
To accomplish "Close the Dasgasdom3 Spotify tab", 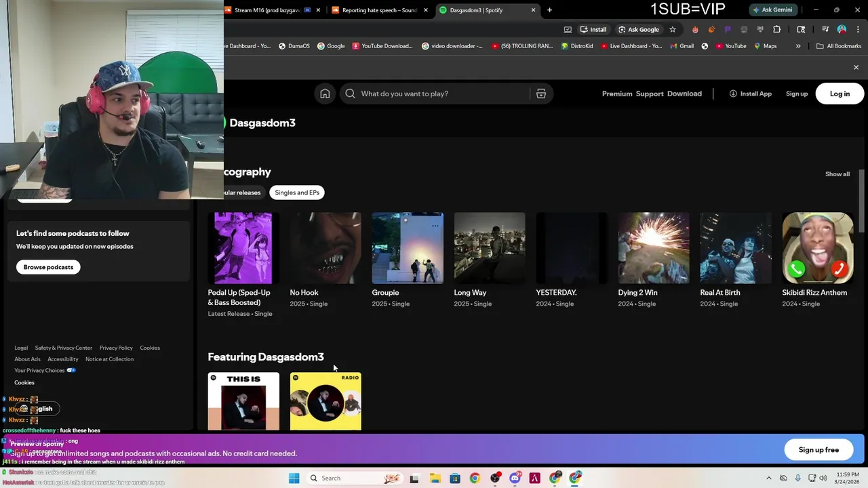I will pos(533,10).
